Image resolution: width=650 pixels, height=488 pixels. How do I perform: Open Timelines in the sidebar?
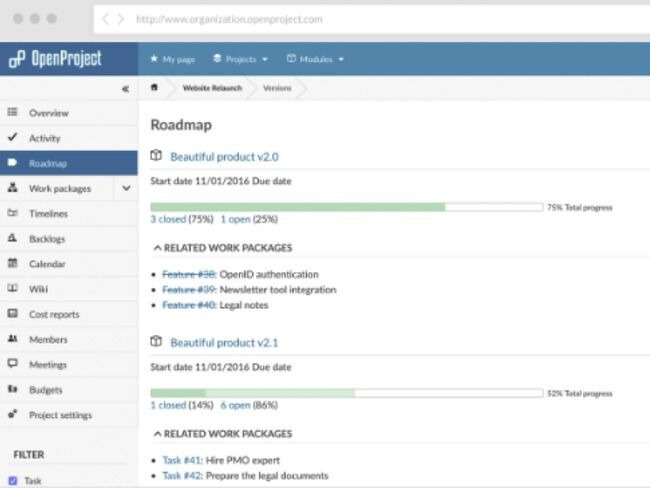coord(69,214)
